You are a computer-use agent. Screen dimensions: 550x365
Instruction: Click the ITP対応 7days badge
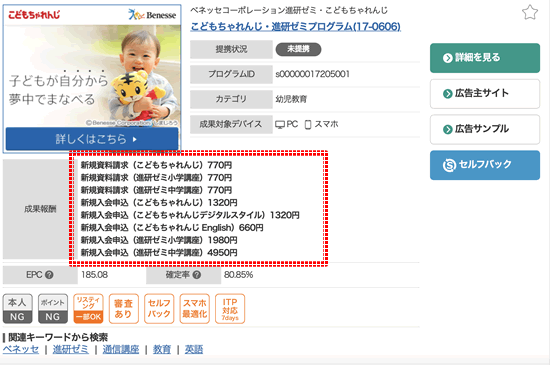[230, 309]
